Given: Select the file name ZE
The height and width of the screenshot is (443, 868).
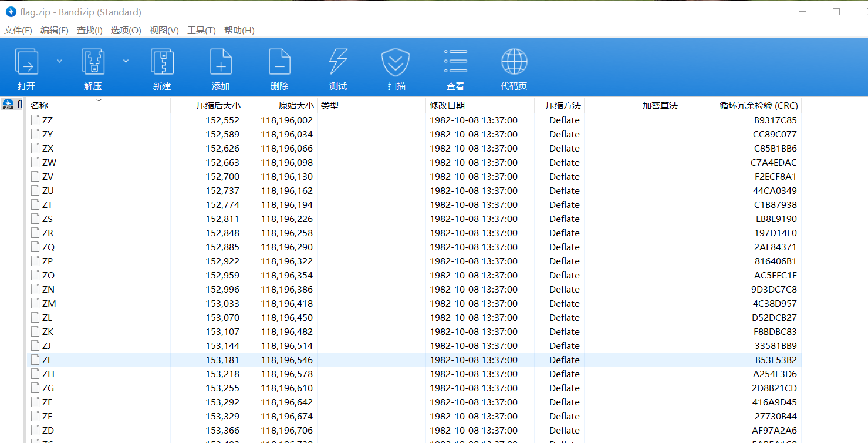Looking at the screenshot, I should tap(47, 417).
